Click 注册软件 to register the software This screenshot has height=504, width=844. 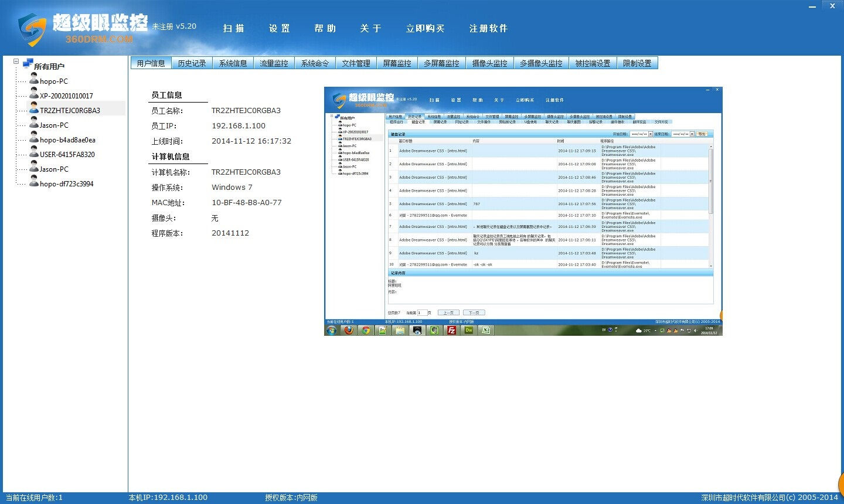coord(488,28)
